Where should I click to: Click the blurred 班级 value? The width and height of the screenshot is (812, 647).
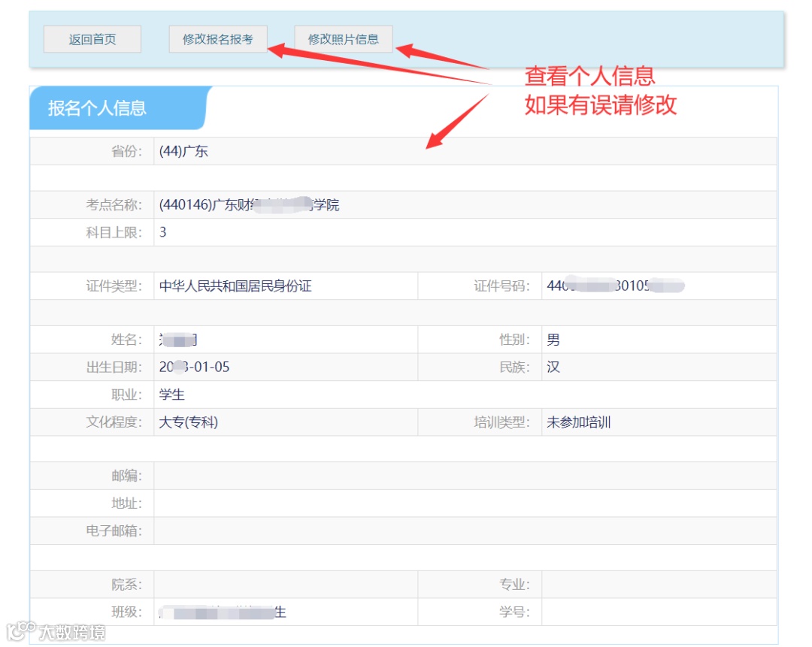coord(222,612)
